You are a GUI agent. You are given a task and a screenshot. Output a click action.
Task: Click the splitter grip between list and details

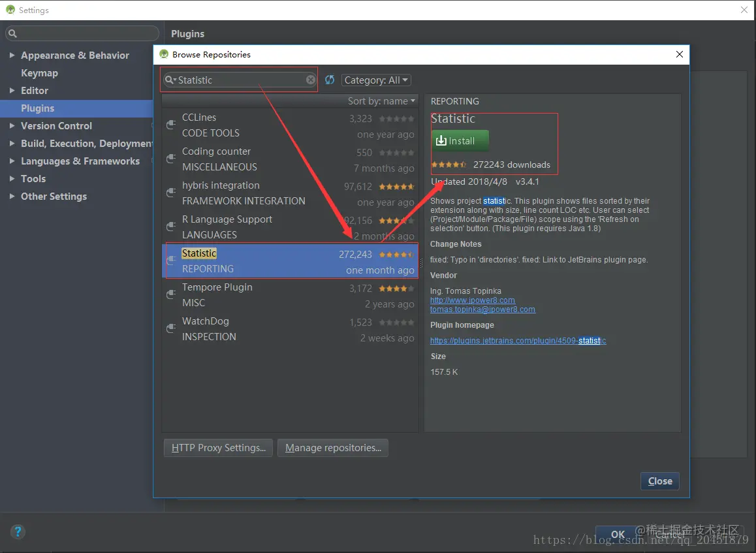click(421, 262)
